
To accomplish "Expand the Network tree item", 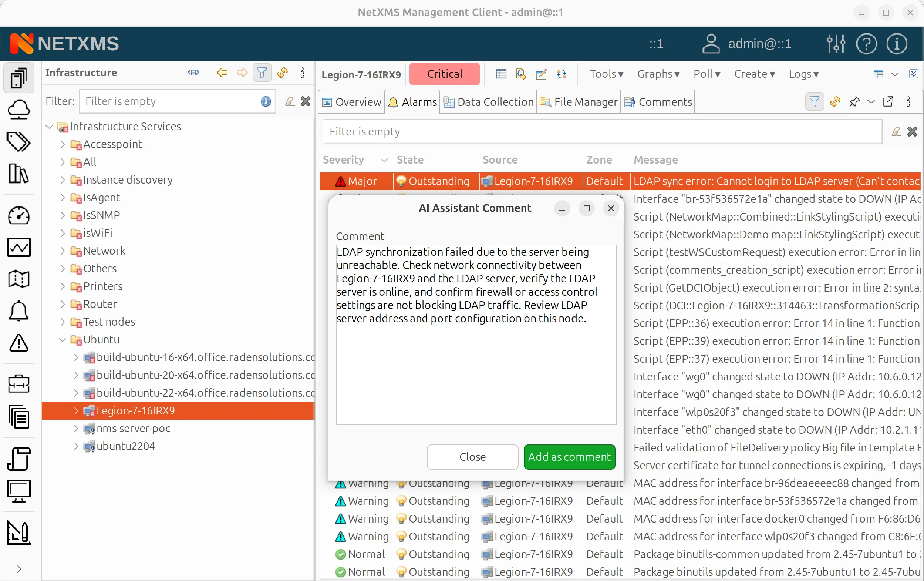I will coord(63,251).
